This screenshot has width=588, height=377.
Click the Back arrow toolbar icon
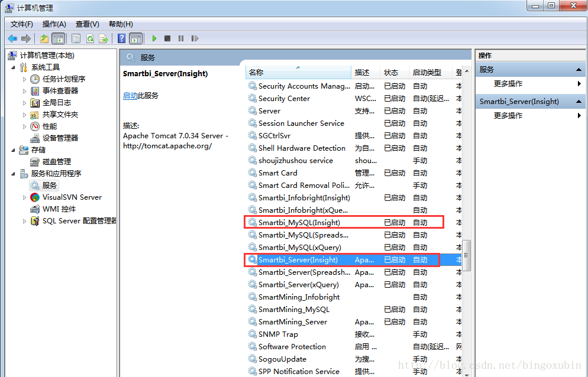click(12, 38)
